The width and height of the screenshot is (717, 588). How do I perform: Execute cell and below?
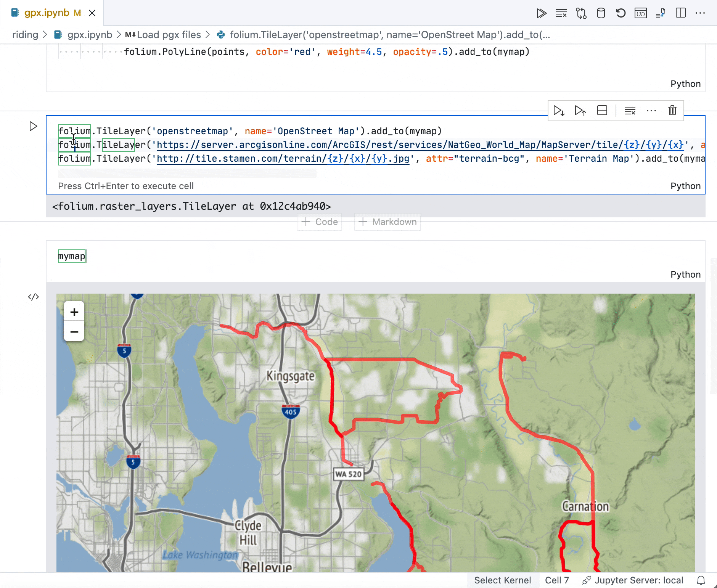click(x=559, y=111)
